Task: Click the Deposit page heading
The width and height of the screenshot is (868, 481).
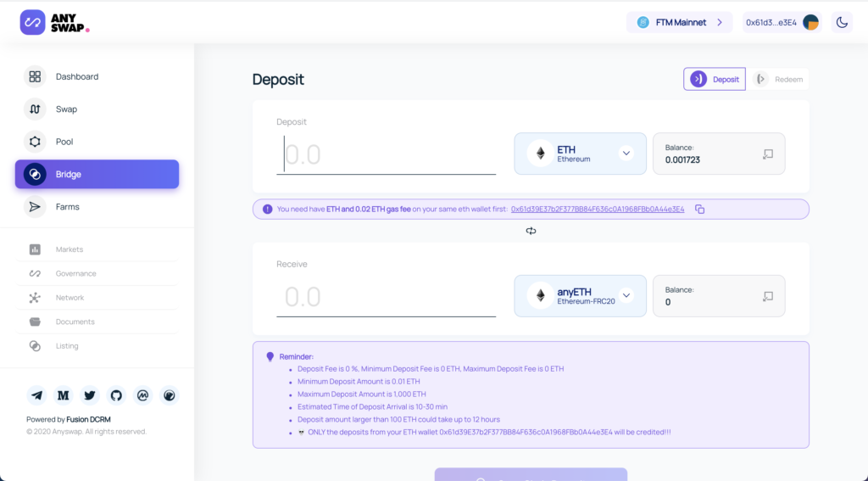Action: point(278,79)
